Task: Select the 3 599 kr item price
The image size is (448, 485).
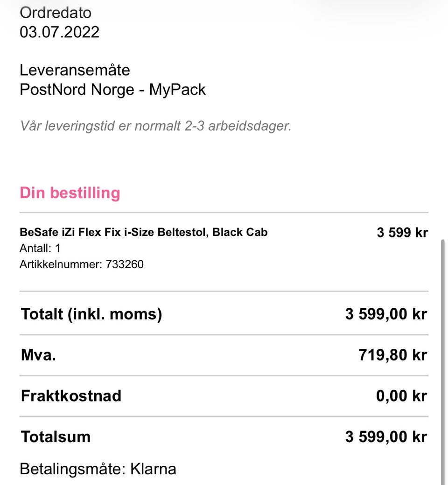Action: click(402, 233)
